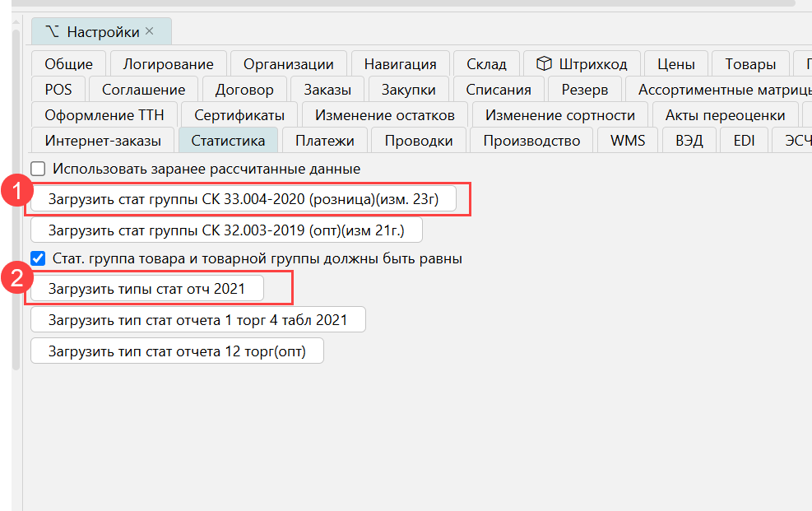Uncheck 'Стат. группа товара' equality checkbox
This screenshot has width=812, height=511.
[38, 258]
